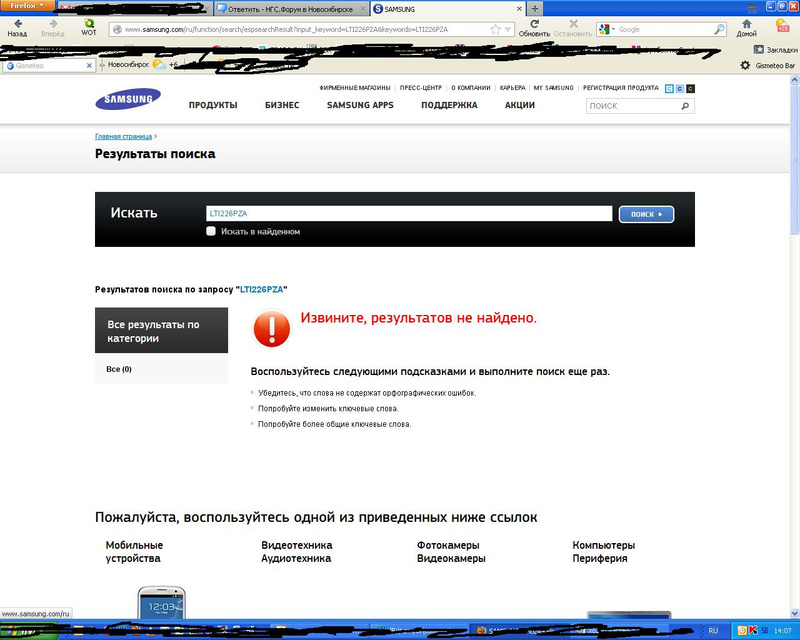
Task: Open the ПРОДУКТЫ menu
Action: 213,105
